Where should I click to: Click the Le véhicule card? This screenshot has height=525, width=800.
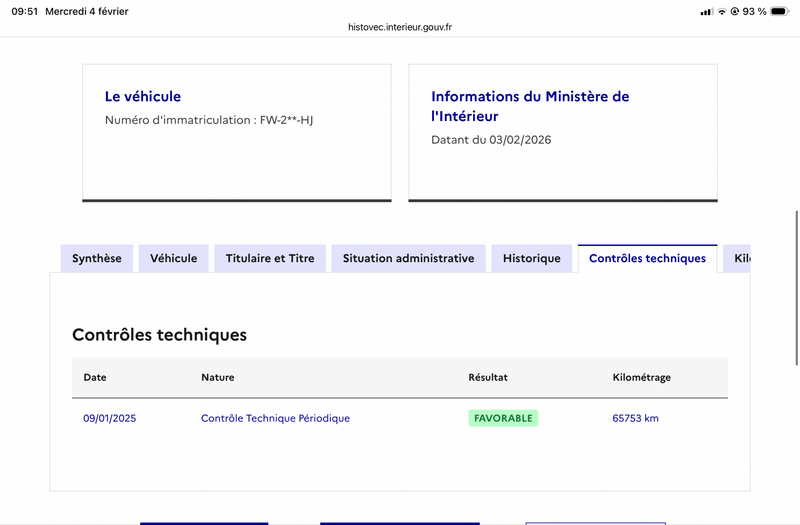236,132
